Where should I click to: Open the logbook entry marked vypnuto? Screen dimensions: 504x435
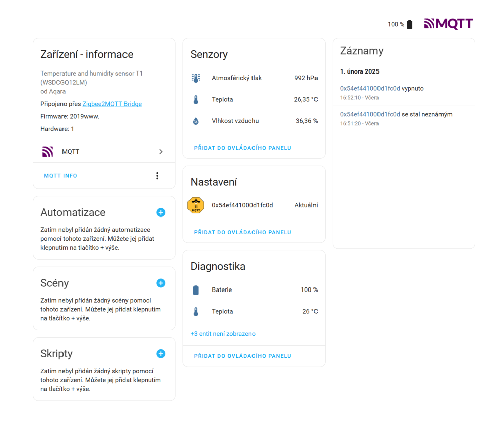tap(370, 89)
